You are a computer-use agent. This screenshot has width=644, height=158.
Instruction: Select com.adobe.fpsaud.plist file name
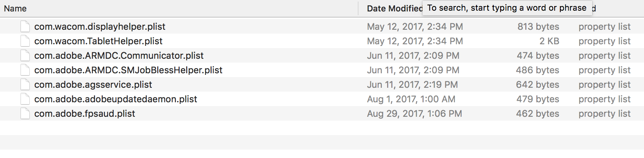(x=84, y=114)
